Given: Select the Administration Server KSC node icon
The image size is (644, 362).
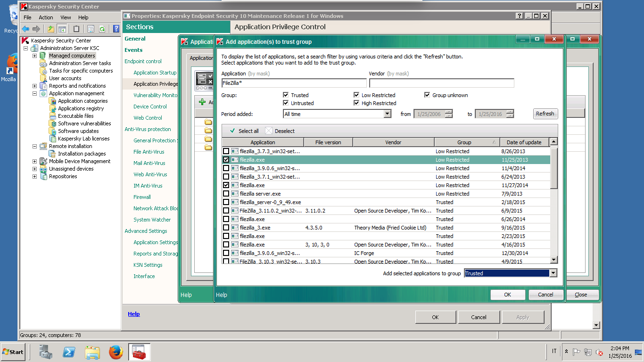Looking at the screenshot, I should coord(34,48).
